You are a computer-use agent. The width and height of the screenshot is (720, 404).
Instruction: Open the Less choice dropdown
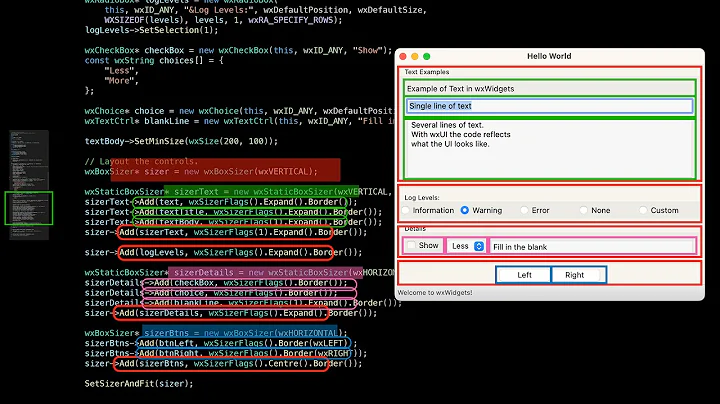(x=467, y=246)
